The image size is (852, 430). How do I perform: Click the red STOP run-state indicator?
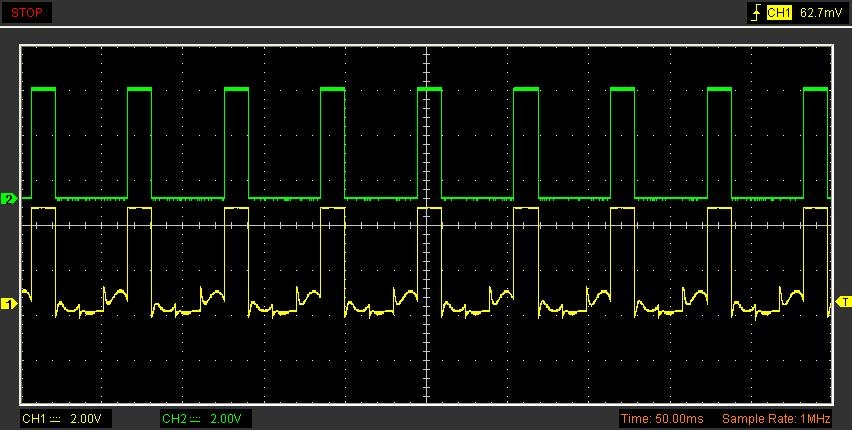pyautogui.click(x=26, y=13)
